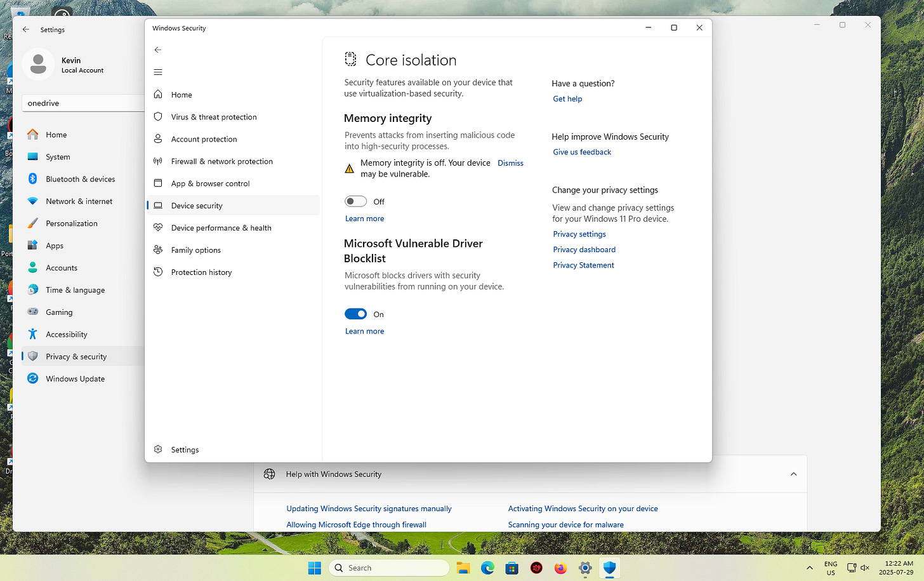Open Firewall & network protection
Viewport: 924px width, 581px height.
(234, 161)
